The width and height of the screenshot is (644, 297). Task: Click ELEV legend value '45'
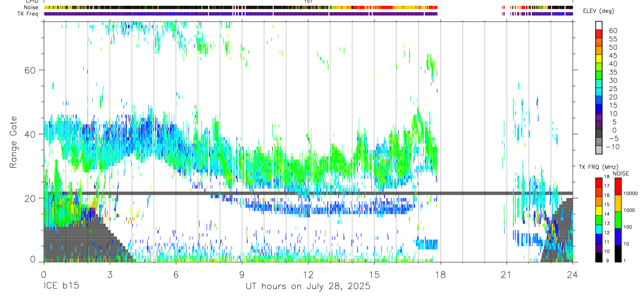tap(613, 56)
